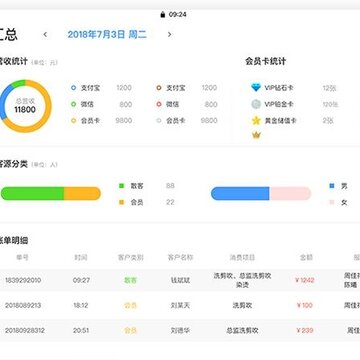The height and width of the screenshot is (360, 360).
Task: Click red circle marker beside 微信
Action: (x=159, y=104)
